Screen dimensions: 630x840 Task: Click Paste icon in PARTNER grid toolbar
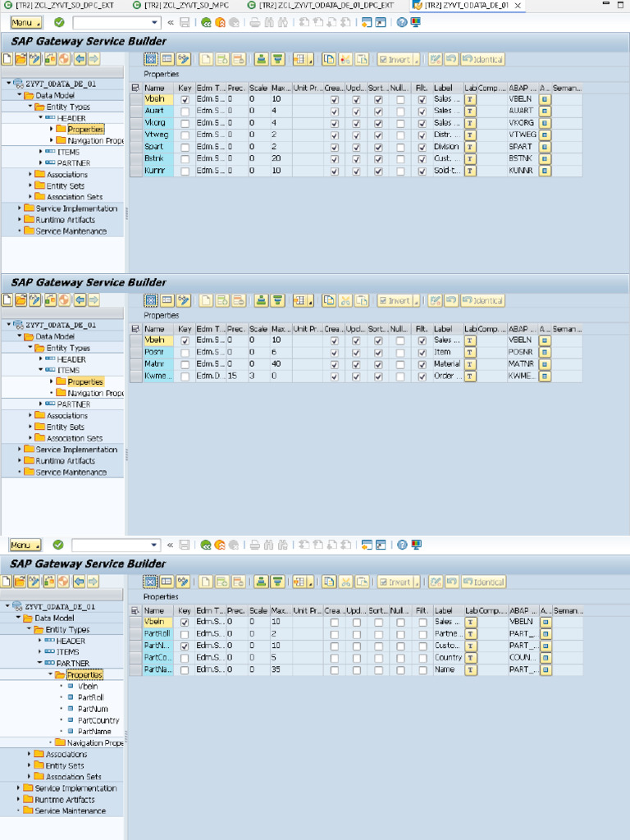362,582
